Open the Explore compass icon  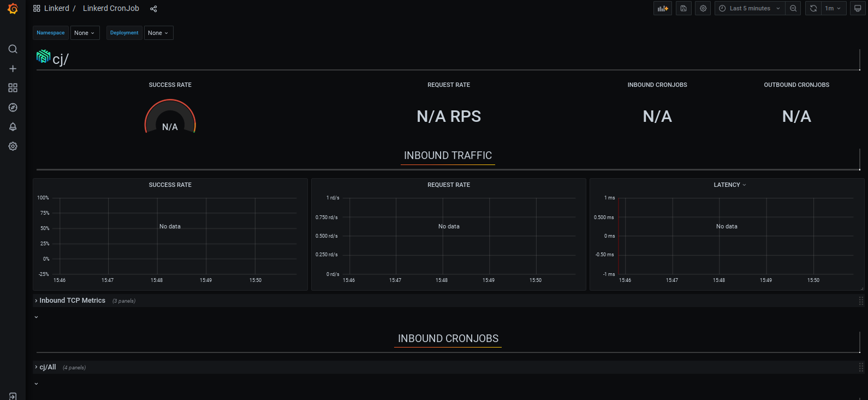tap(13, 108)
